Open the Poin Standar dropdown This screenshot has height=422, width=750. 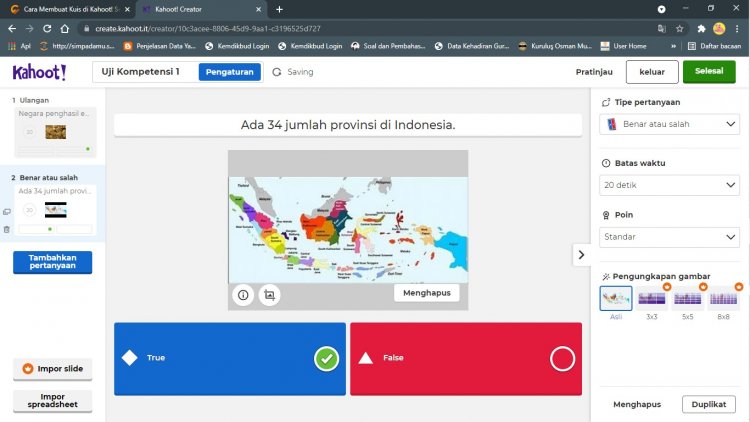pyautogui.click(x=670, y=237)
